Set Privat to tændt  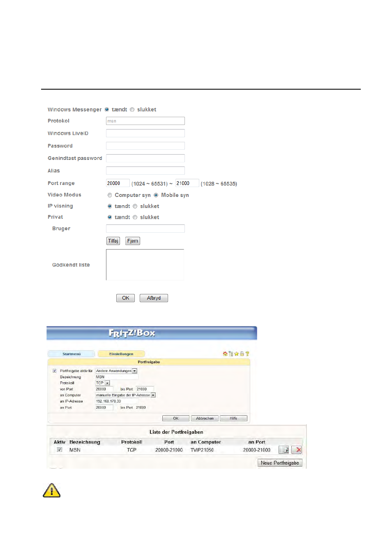pyautogui.click(x=110, y=217)
